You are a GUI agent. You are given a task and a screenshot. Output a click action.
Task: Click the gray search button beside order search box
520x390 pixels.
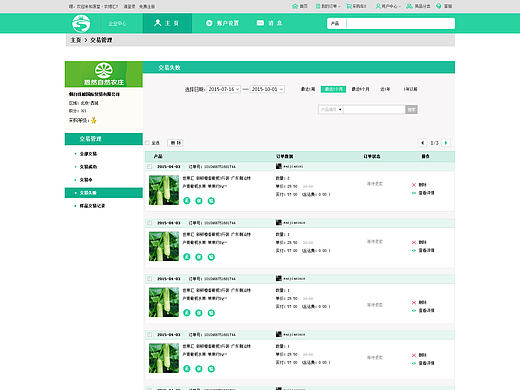click(x=411, y=109)
